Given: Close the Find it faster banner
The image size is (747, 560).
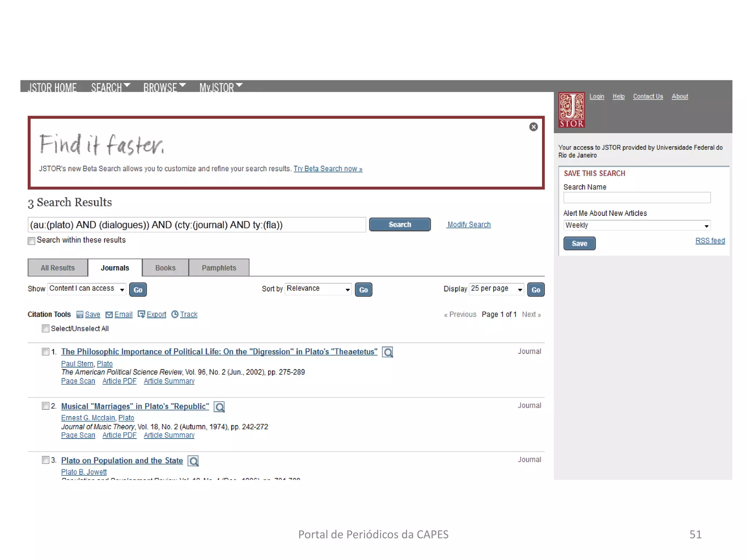Looking at the screenshot, I should pyautogui.click(x=533, y=127).
